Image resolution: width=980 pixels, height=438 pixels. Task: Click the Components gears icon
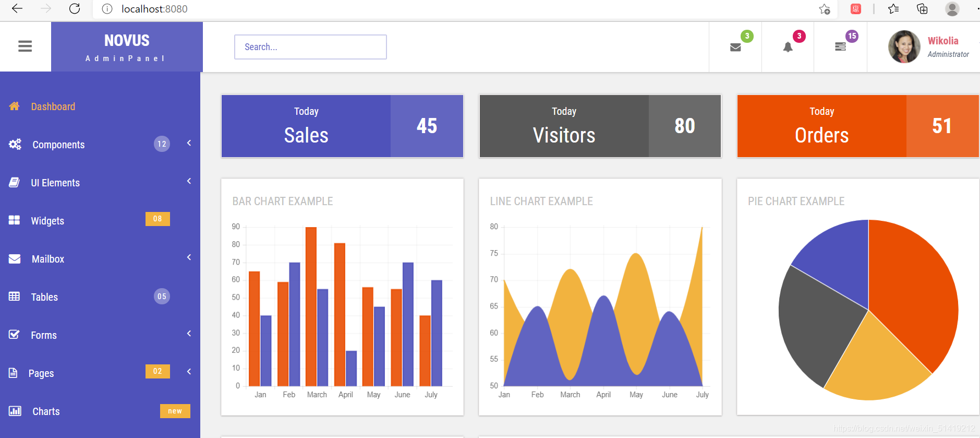point(15,144)
